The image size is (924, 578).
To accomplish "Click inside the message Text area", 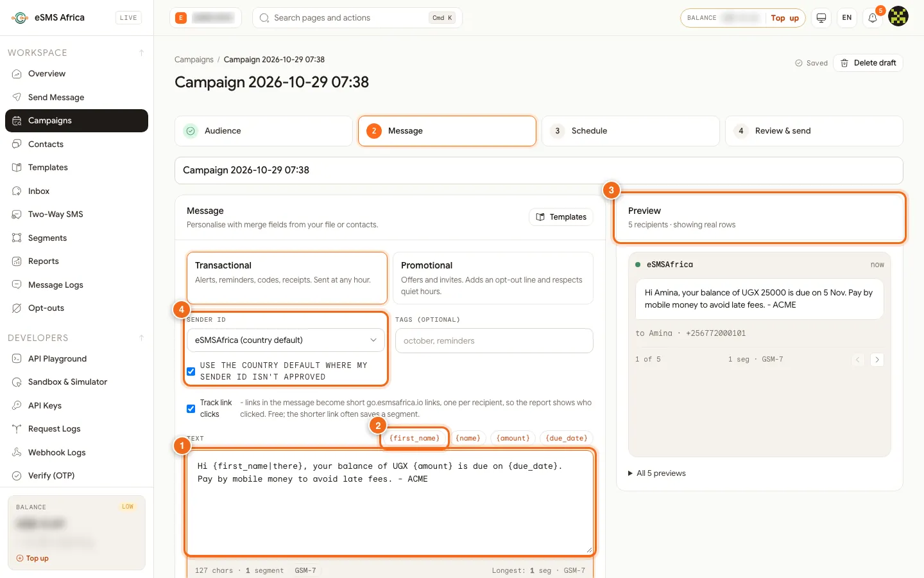I will point(390,502).
